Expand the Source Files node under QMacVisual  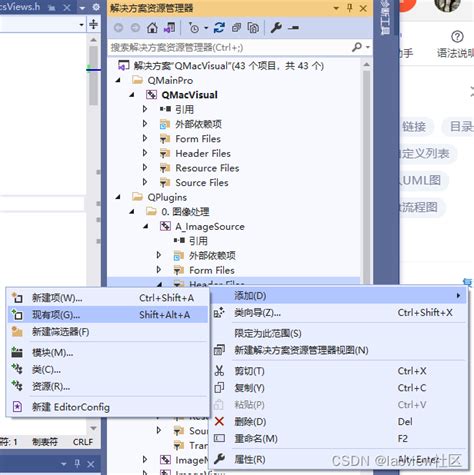[145, 182]
